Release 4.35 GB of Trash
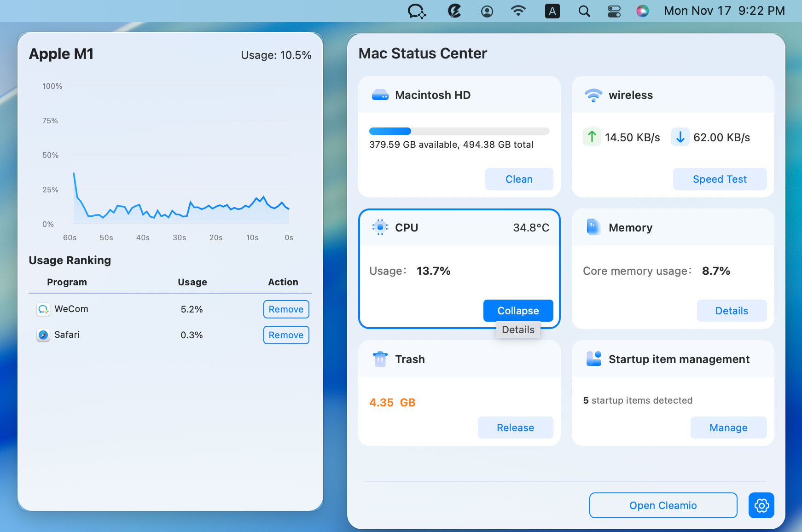802x532 pixels. [x=515, y=428]
